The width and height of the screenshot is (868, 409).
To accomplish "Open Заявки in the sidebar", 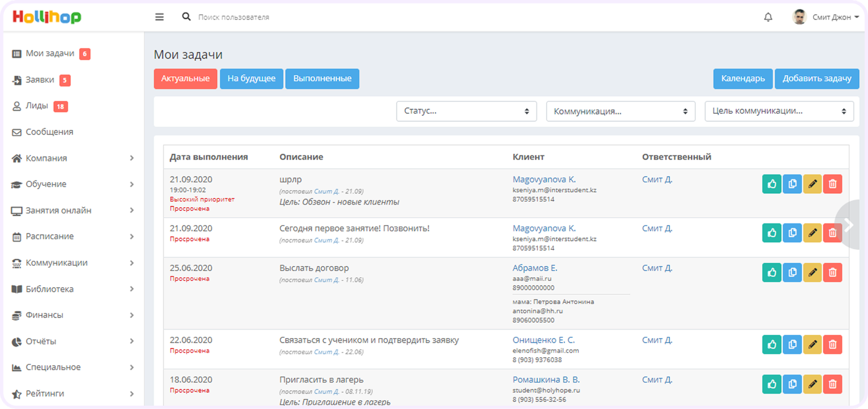I will (40, 80).
